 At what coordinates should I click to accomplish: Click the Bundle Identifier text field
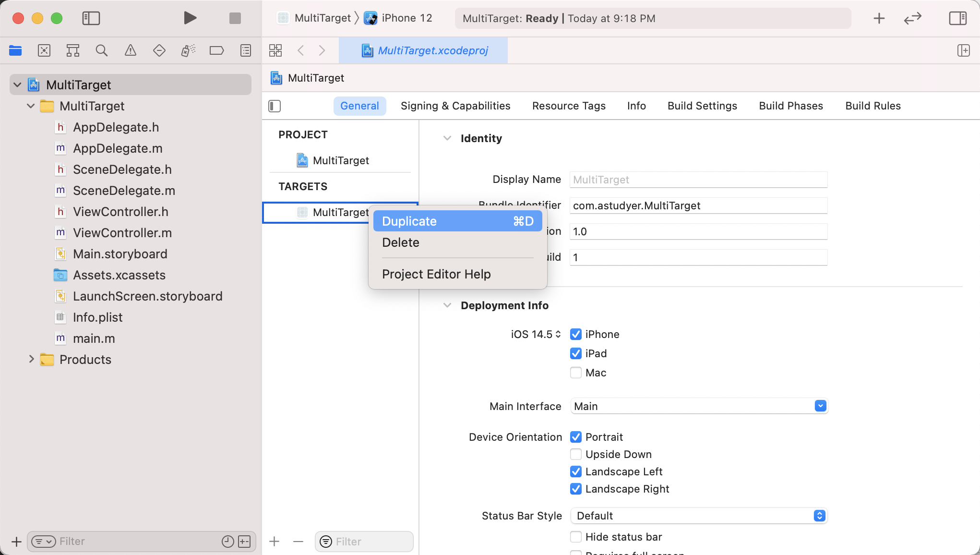698,205
